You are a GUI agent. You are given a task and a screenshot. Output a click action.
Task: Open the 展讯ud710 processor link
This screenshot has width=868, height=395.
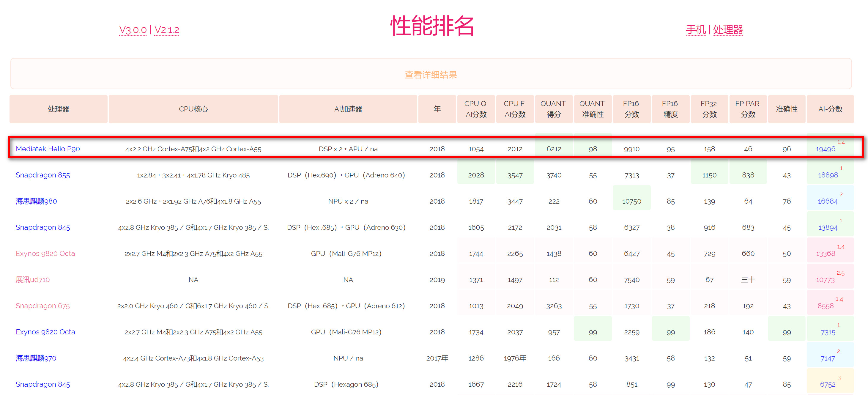click(33, 280)
